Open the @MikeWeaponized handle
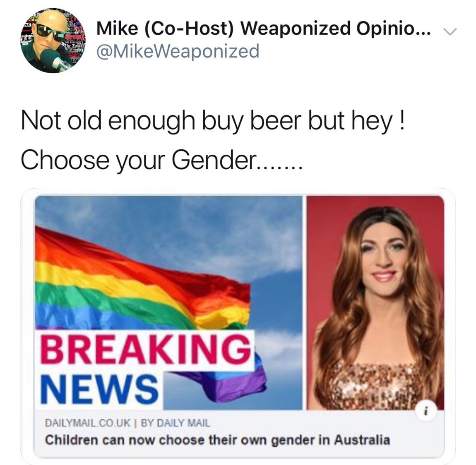Image resolution: width=476 pixels, height=465 pixels. 178,50
